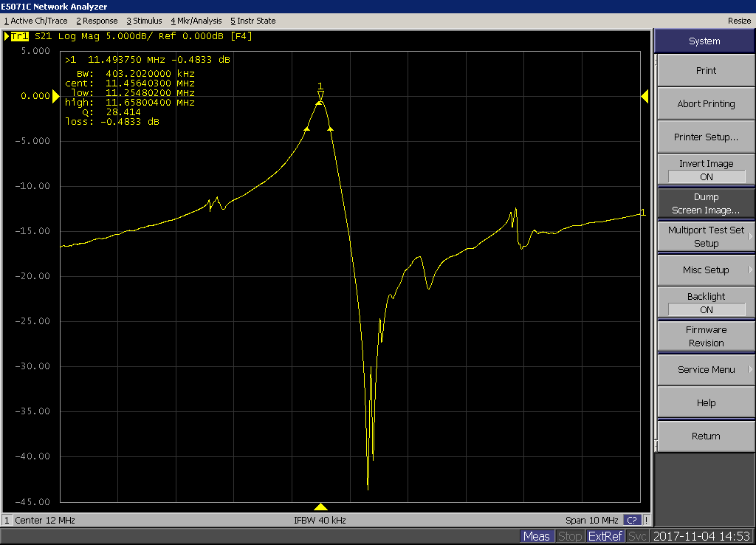Expand the Service Menu submenu
Viewport: 756px width, 545px height.
706,370
